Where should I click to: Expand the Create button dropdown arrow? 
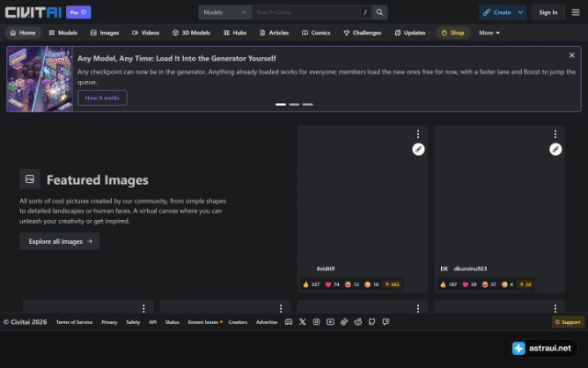(521, 12)
